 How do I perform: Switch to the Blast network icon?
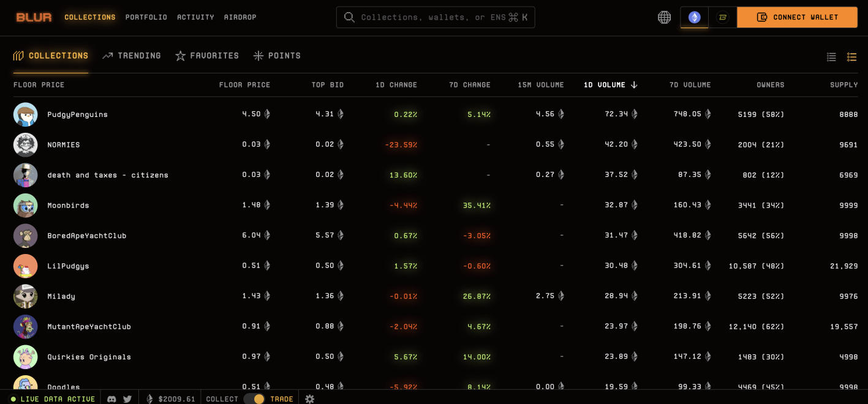tap(722, 17)
